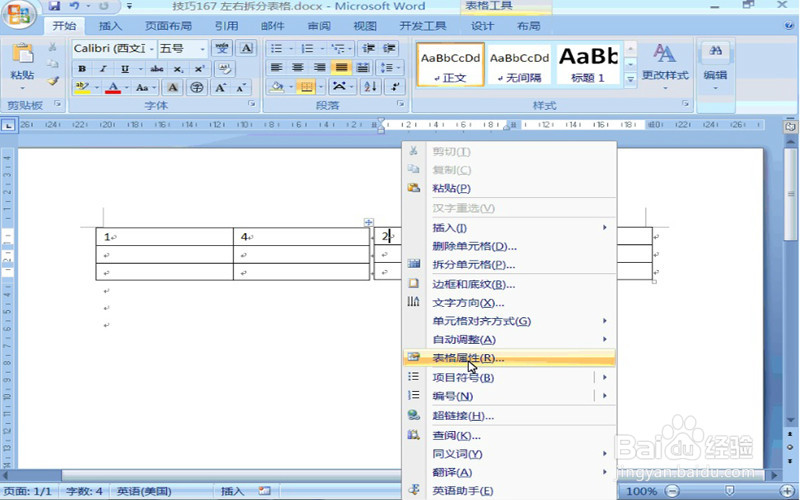Expand bullets list dropdown arrow
The width and height of the screenshot is (800, 500).
coord(291,49)
